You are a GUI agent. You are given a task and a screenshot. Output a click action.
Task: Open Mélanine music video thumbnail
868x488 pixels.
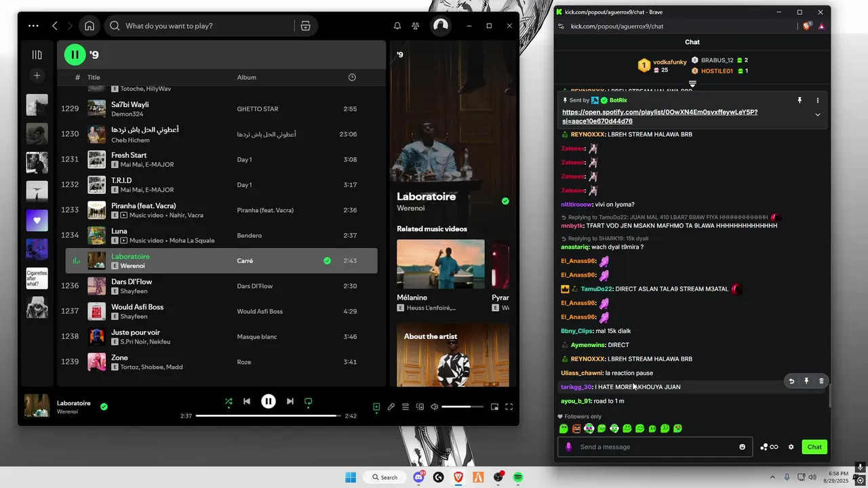coord(441,264)
